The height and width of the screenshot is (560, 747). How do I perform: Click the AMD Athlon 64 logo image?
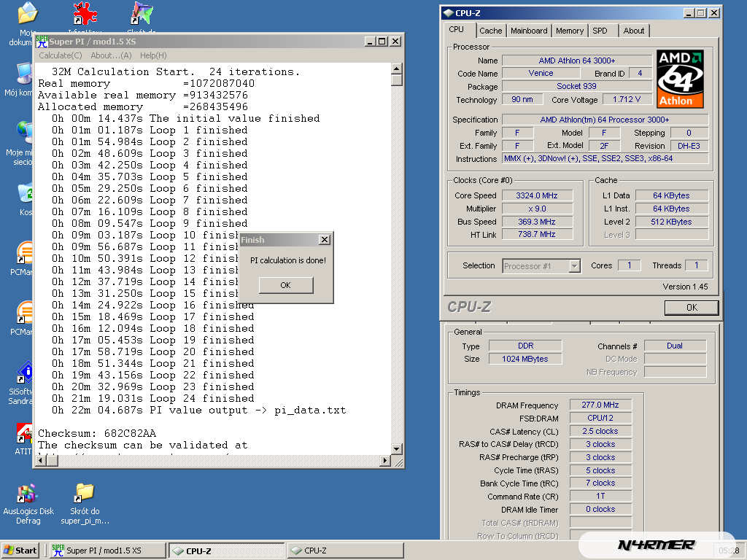tap(680, 79)
